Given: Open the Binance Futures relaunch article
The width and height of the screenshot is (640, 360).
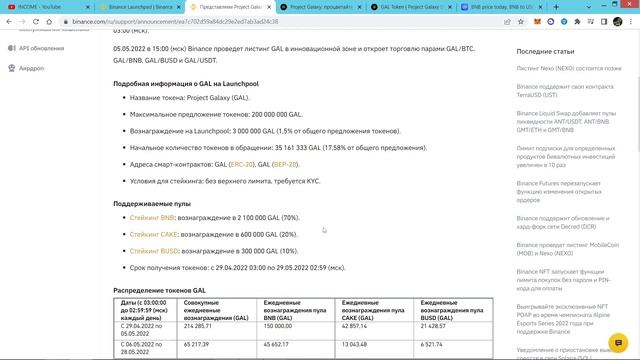Looking at the screenshot, I should click(559, 192).
